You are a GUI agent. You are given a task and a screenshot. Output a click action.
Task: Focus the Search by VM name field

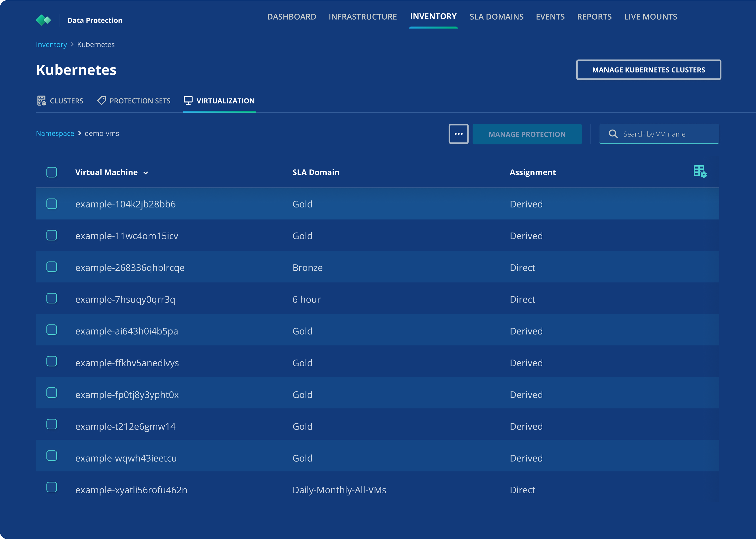659,134
